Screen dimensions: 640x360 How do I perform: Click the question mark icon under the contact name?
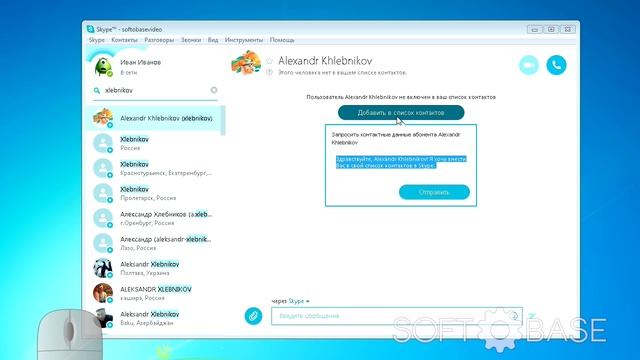[269, 72]
